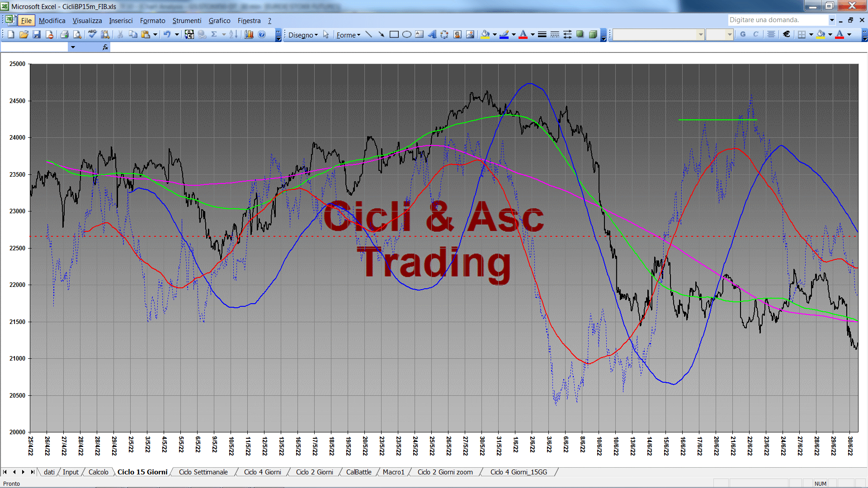Image resolution: width=868 pixels, height=488 pixels.
Task: Insert Clip Art
Action: (x=458, y=34)
